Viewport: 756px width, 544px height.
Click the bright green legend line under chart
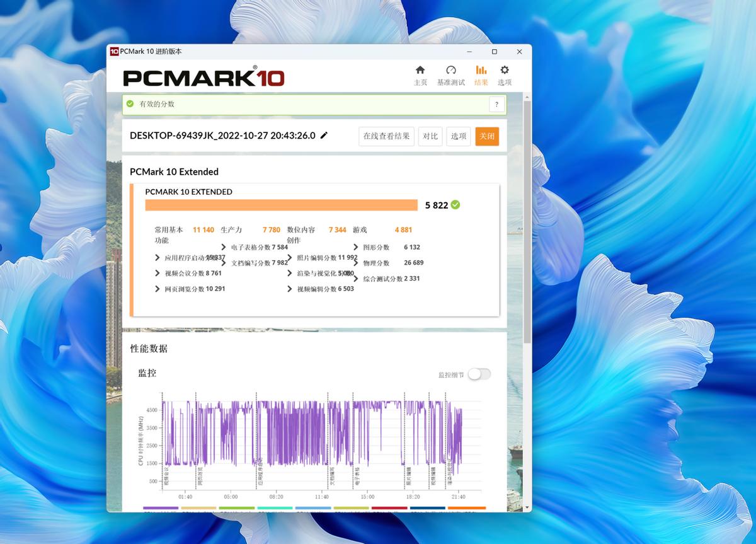point(237,508)
